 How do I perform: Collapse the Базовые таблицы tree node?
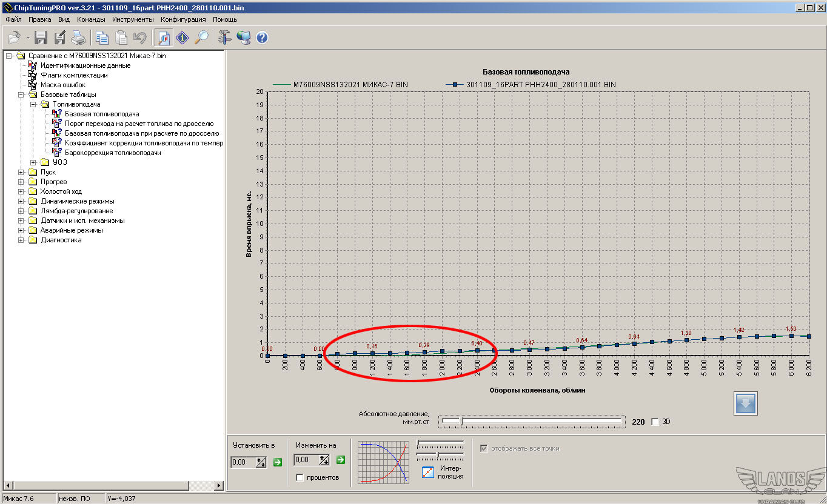[x=21, y=94]
